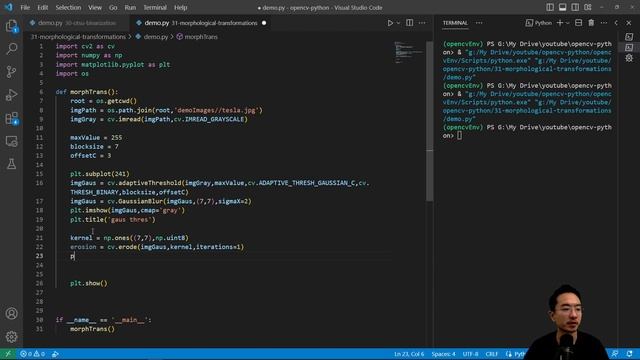Toggle secondary side bar layout
This screenshot has height=360, width=640.
point(575,7)
